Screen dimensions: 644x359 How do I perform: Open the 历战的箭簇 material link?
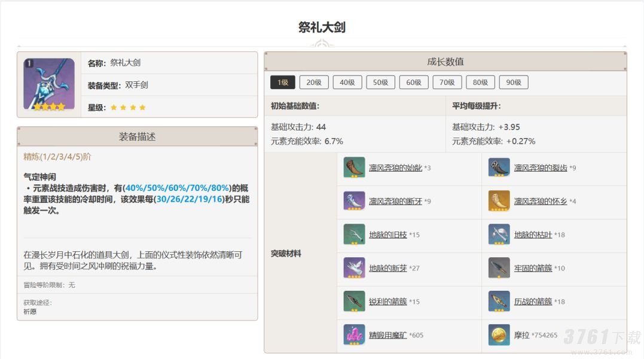pyautogui.click(x=533, y=302)
